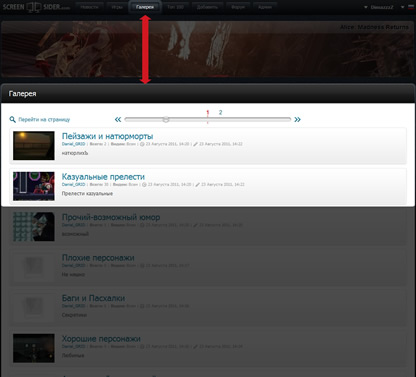Switch to the Галерея tab
Image resolution: width=416 pixels, height=377 pixels.
[145, 7]
